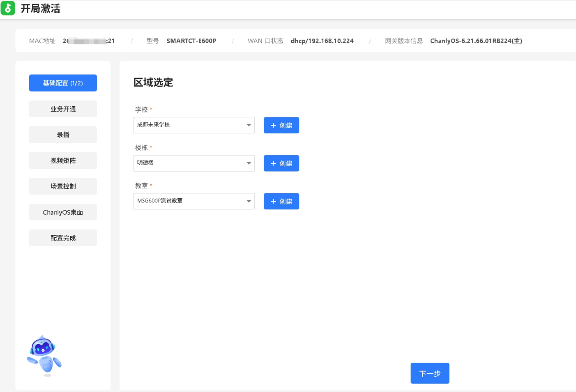
Task: Go to the 配置完成 step
Action: click(63, 238)
